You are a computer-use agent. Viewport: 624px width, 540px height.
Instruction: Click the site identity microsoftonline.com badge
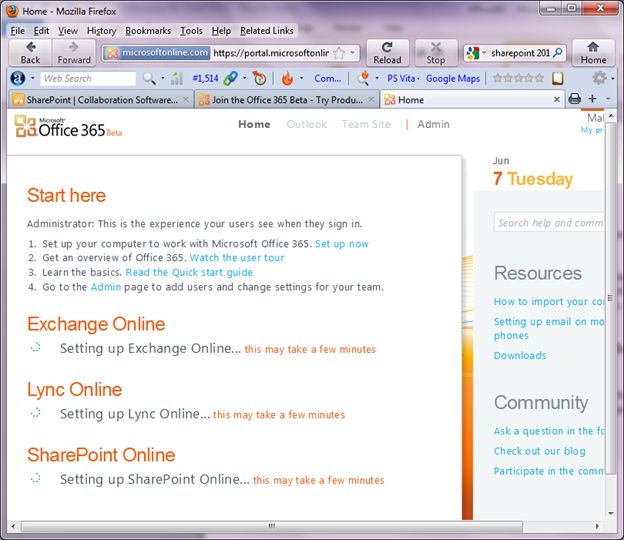click(x=157, y=53)
